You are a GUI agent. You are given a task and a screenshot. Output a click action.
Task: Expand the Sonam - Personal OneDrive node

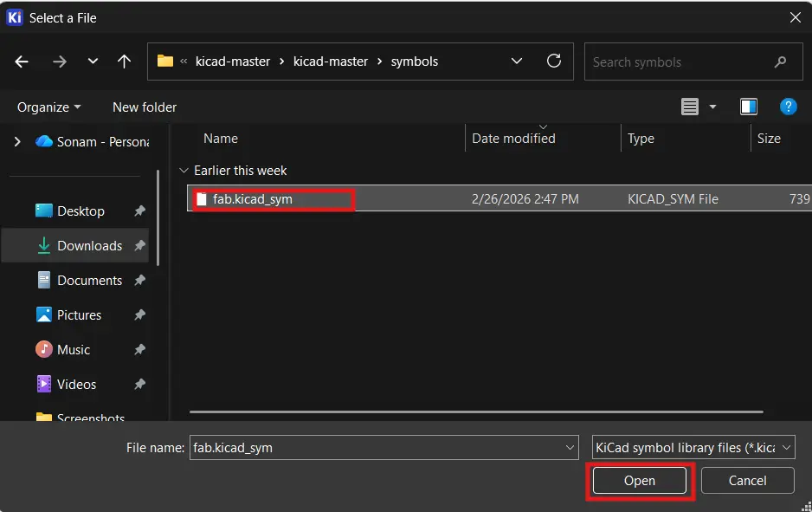coord(17,141)
